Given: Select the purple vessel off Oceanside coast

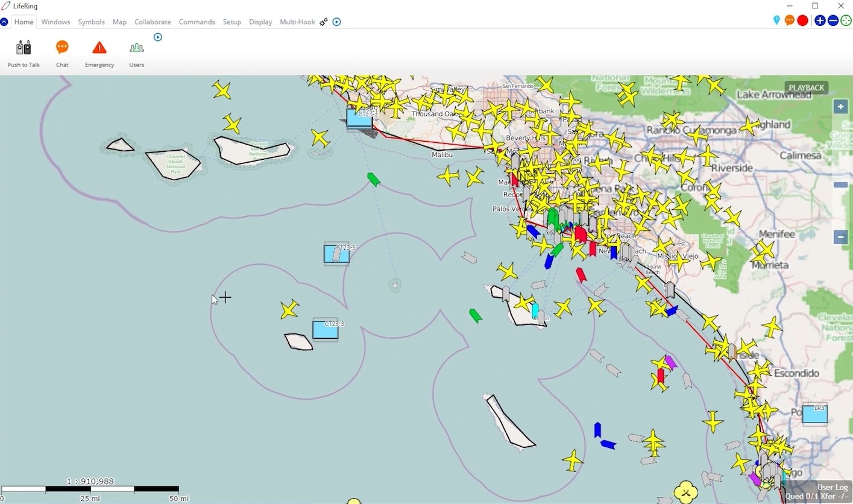Looking at the screenshot, I should point(670,362).
